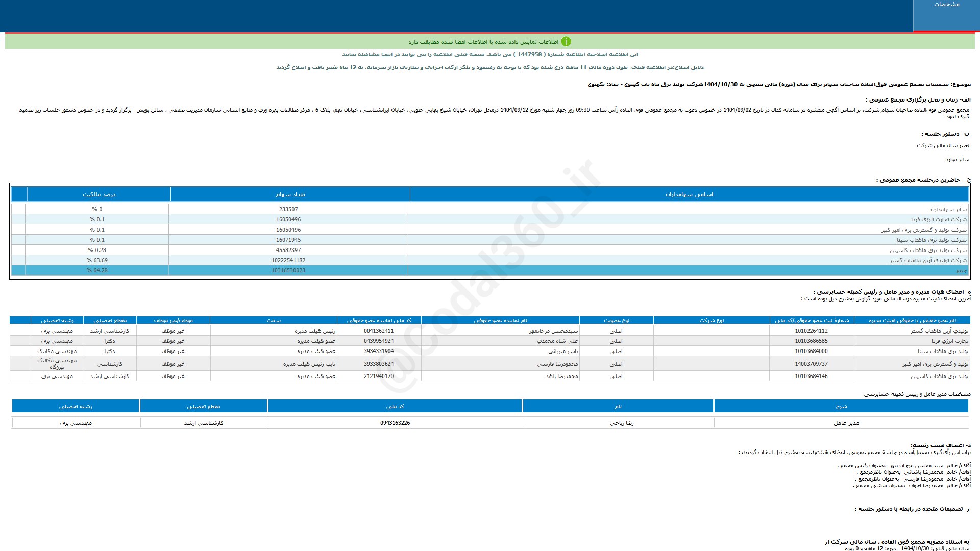Screen dimensions: 980x551
Task: Click the green info icon in the banner
Action: click(x=566, y=41)
